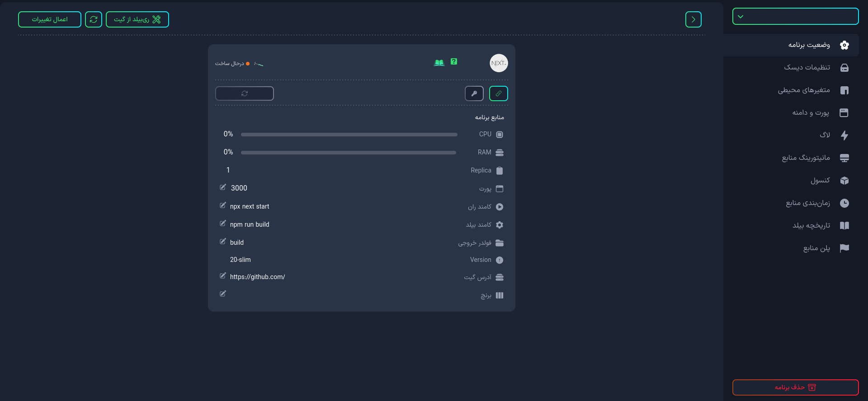Click the https://github.com/ address text
Viewport: 868px width, 401px height.
(258, 277)
